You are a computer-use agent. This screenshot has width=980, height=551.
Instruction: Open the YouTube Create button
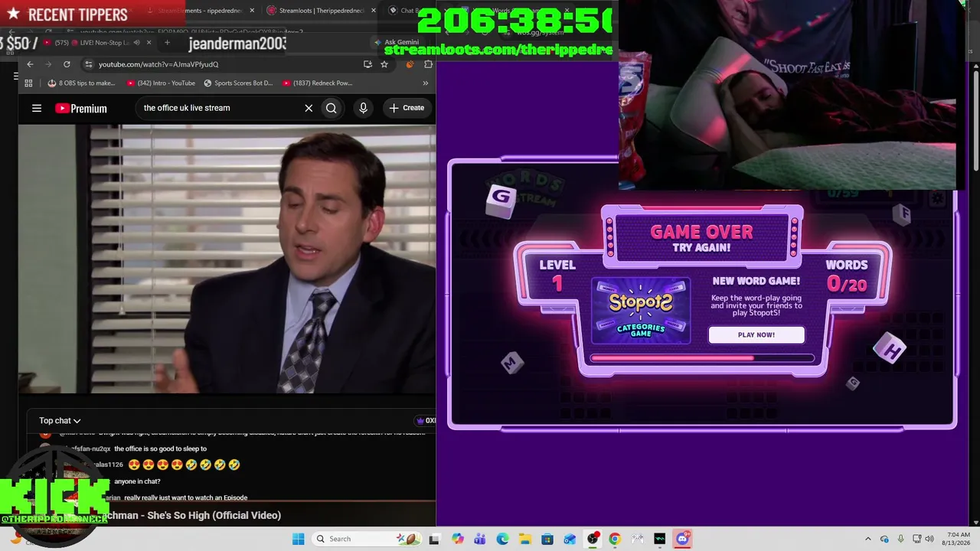pyautogui.click(x=407, y=108)
